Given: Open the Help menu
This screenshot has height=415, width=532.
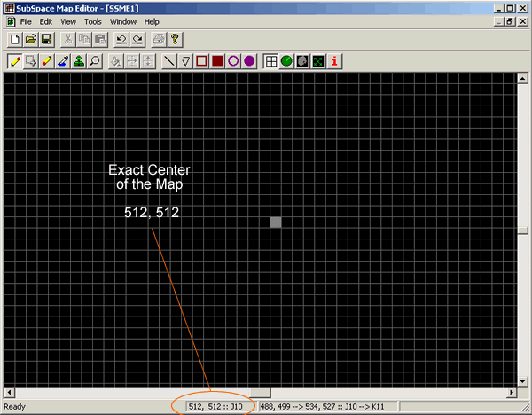Looking at the screenshot, I should pyautogui.click(x=152, y=21).
